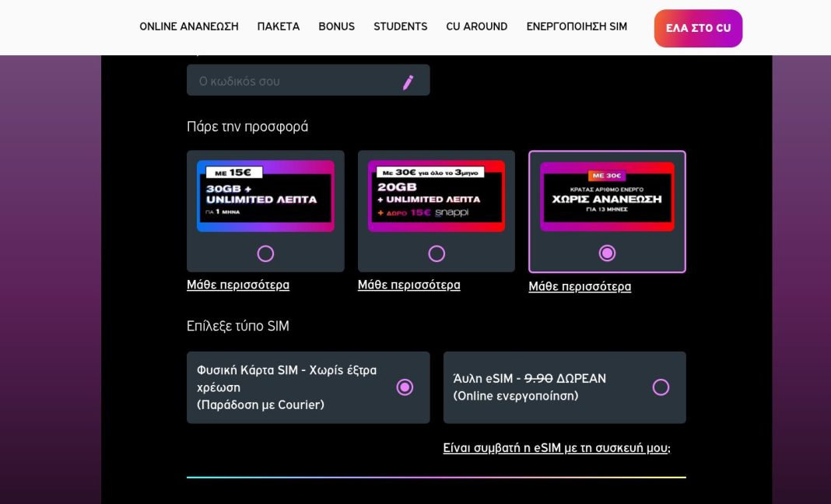The width and height of the screenshot is (831, 504).
Task: Go to ΕΝΕΡΓΟΠΟΙΗΣΗ SIM page
Action: (x=577, y=26)
